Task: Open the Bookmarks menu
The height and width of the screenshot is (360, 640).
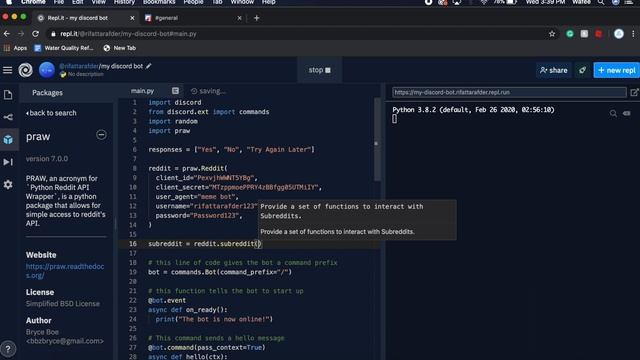Action: [159, 2]
